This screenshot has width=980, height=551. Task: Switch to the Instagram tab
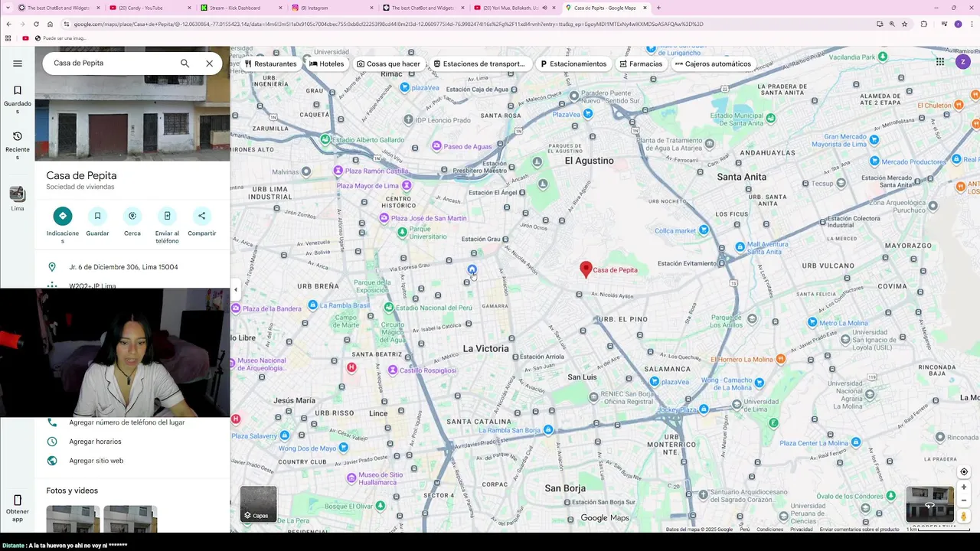333,8
